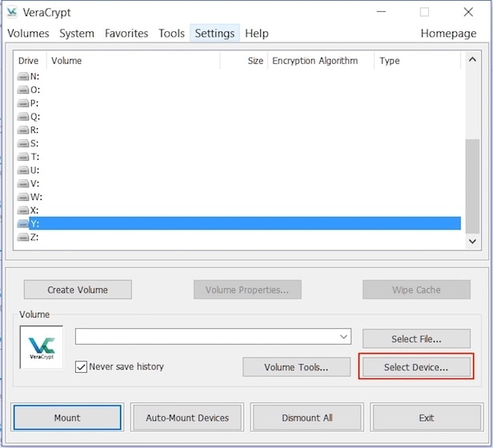Select the S: drive icon
The image size is (493, 448).
click(x=23, y=143)
